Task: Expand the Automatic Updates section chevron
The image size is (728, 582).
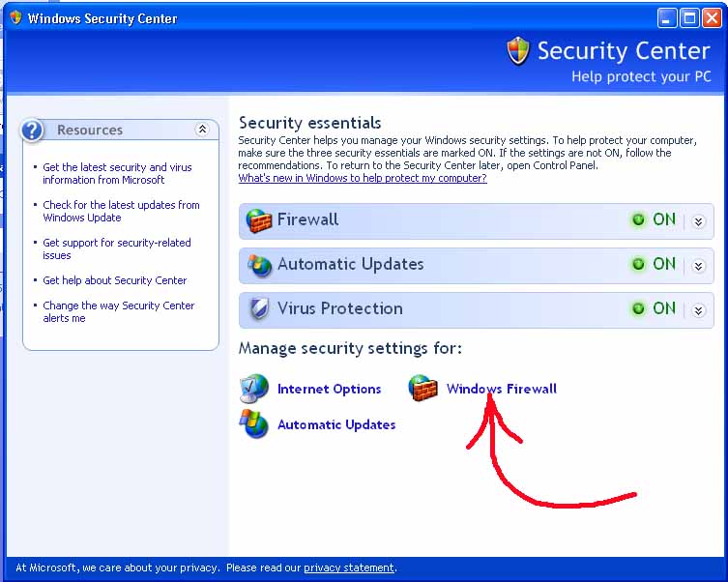Action: 698,266
